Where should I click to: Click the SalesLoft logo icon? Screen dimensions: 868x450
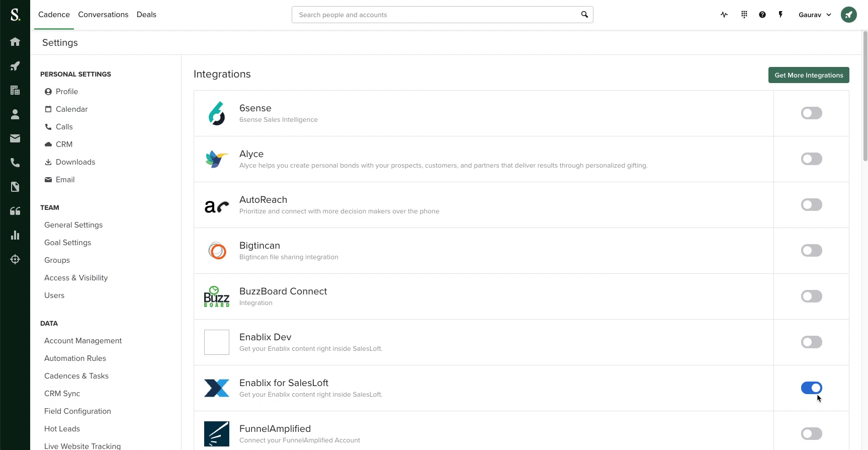pyautogui.click(x=15, y=15)
